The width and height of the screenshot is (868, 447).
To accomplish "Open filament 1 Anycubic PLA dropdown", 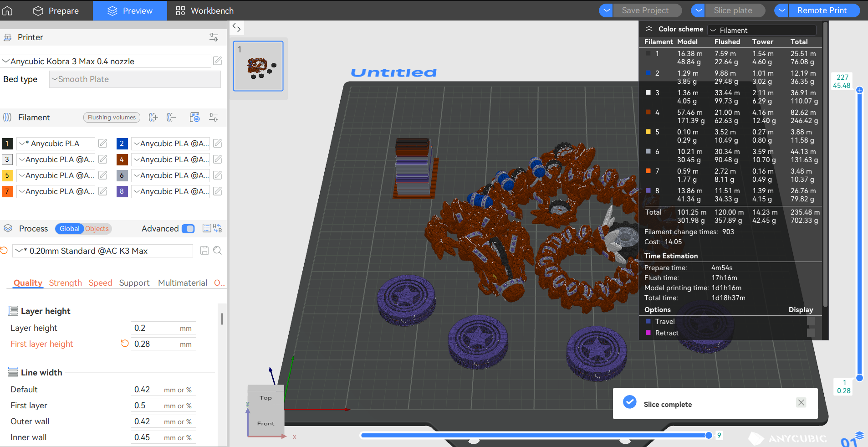I will pos(56,144).
